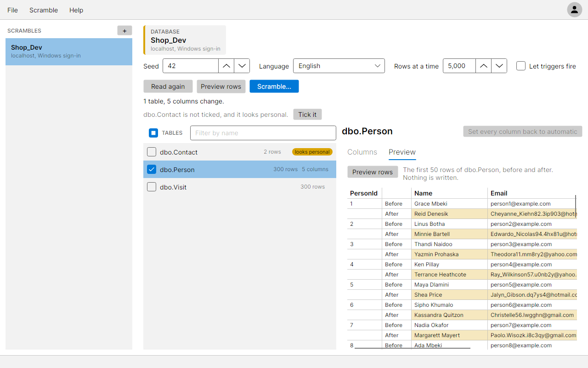Click Tick it button for dbo.Contact
588x368 pixels.
pos(307,115)
